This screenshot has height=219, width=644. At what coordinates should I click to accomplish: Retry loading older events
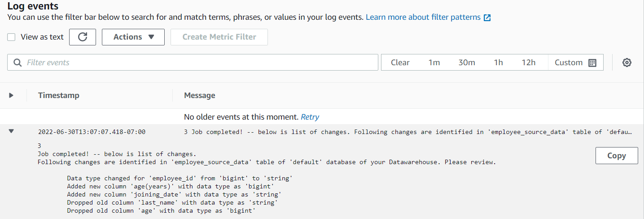click(x=310, y=117)
